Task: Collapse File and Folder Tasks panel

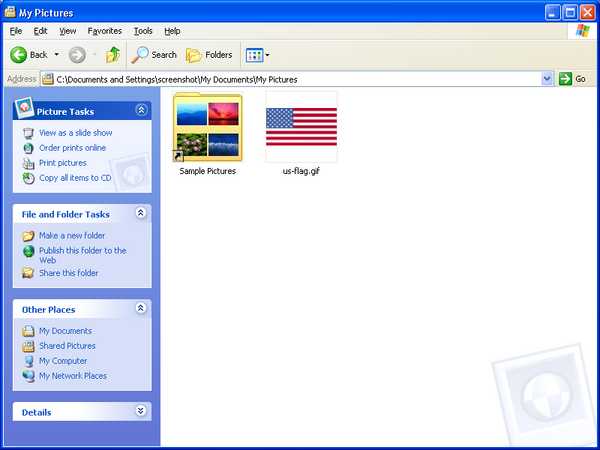Action: click(x=141, y=213)
